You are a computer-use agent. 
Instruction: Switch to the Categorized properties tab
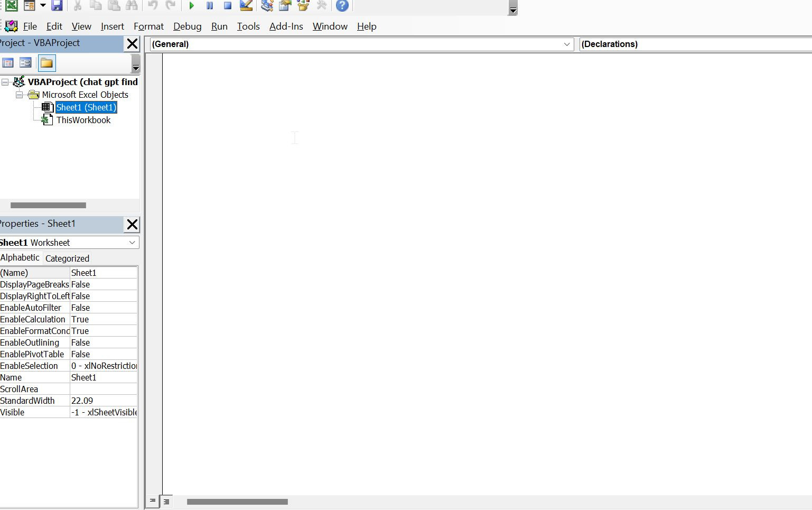pyautogui.click(x=67, y=258)
